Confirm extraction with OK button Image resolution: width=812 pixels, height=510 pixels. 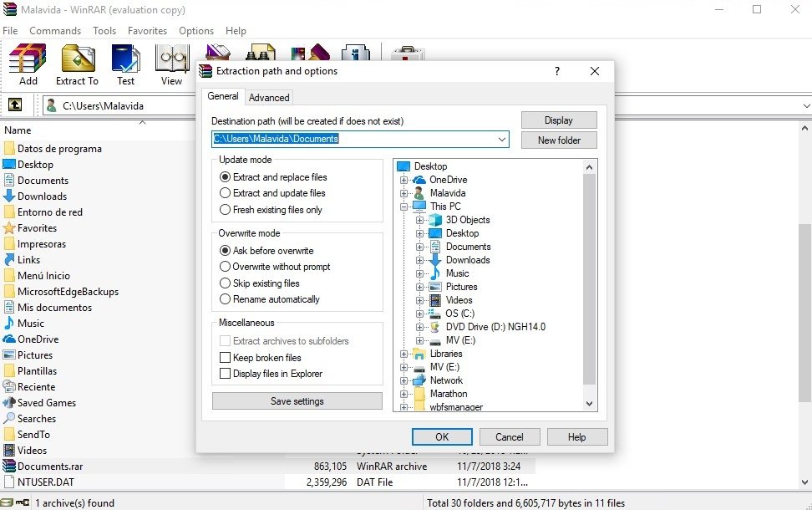pyautogui.click(x=442, y=436)
